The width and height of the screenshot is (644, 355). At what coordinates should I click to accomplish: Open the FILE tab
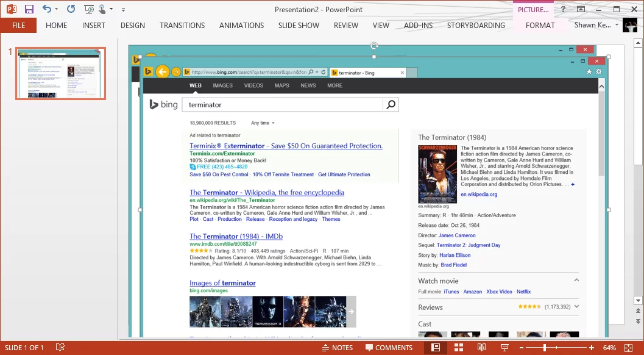[x=18, y=25]
